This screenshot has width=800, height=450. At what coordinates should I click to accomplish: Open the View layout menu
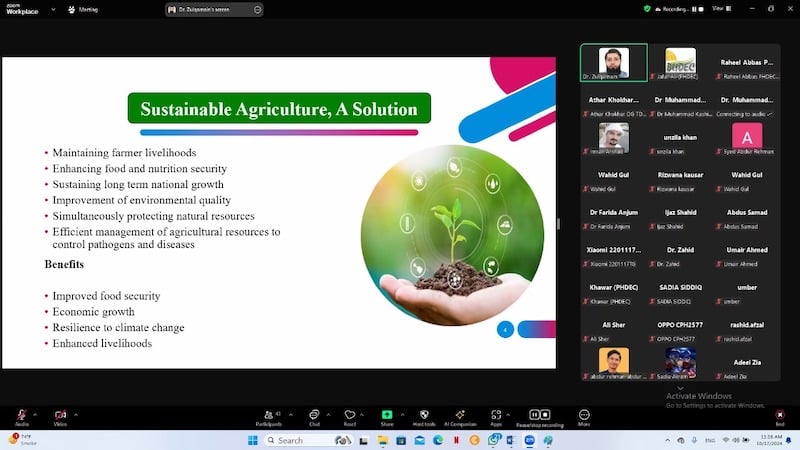click(718, 8)
